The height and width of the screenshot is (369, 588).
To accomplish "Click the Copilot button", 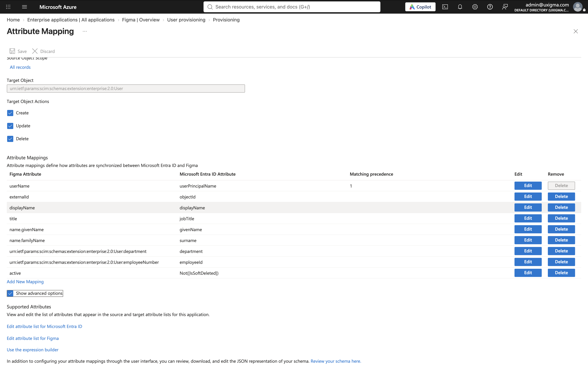I will tap(420, 7).
